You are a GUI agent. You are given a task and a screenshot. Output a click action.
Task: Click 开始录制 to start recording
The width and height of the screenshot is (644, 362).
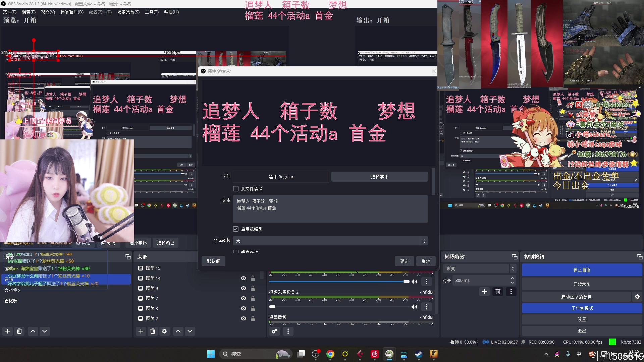coord(582,284)
